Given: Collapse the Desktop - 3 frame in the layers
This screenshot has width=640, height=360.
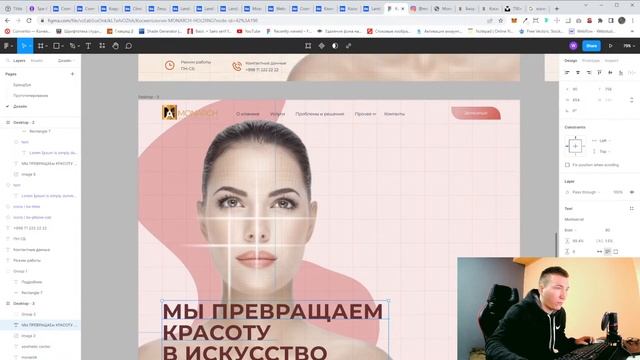Looking at the screenshot, I should (x=8, y=303).
